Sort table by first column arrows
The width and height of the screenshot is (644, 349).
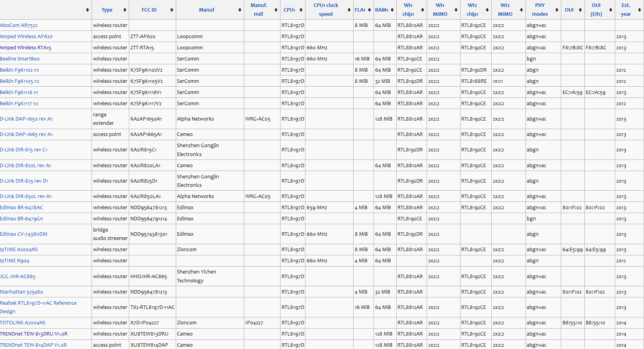[x=87, y=10]
